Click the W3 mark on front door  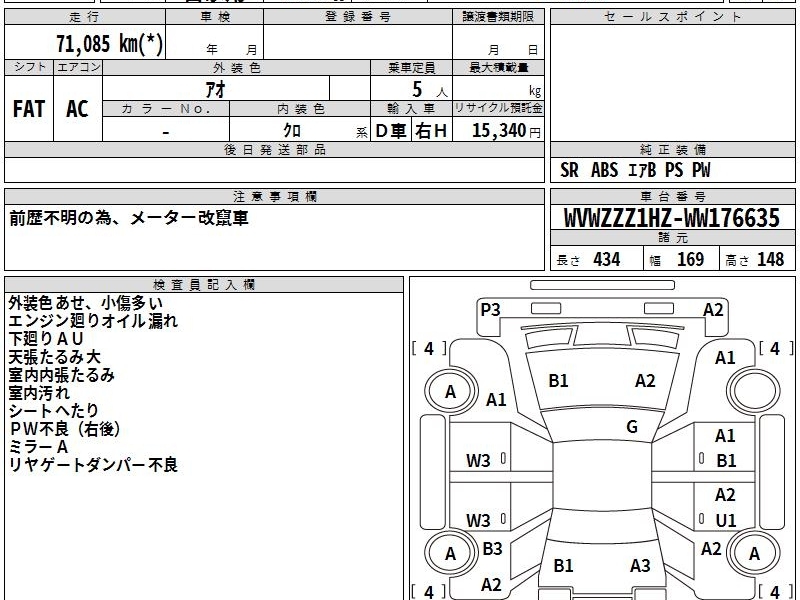pyautogui.click(x=478, y=461)
